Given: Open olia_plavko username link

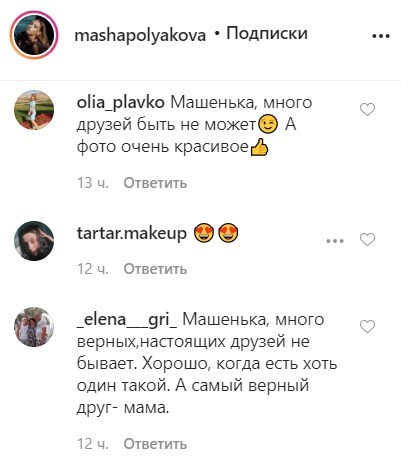Looking at the screenshot, I should (x=120, y=103).
